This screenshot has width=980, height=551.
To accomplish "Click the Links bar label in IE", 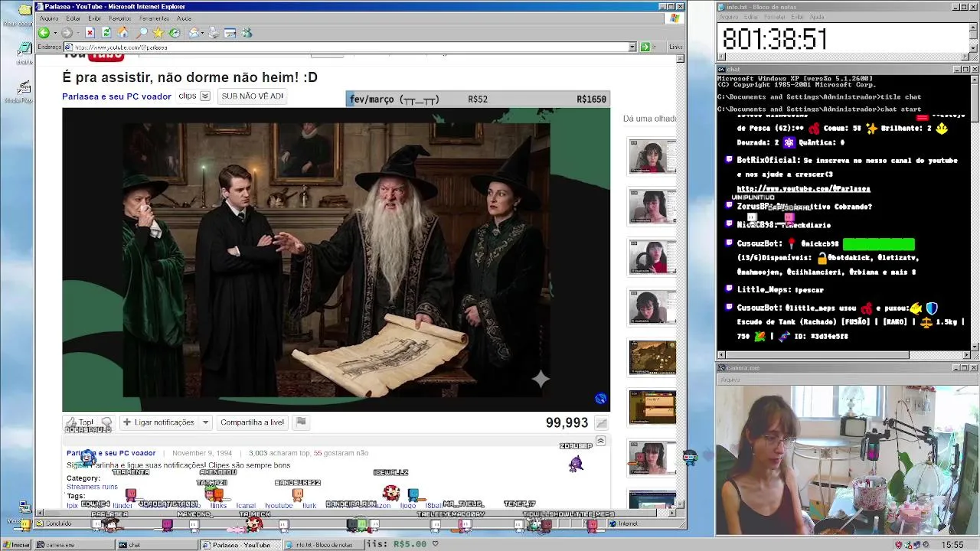I will click(x=675, y=47).
